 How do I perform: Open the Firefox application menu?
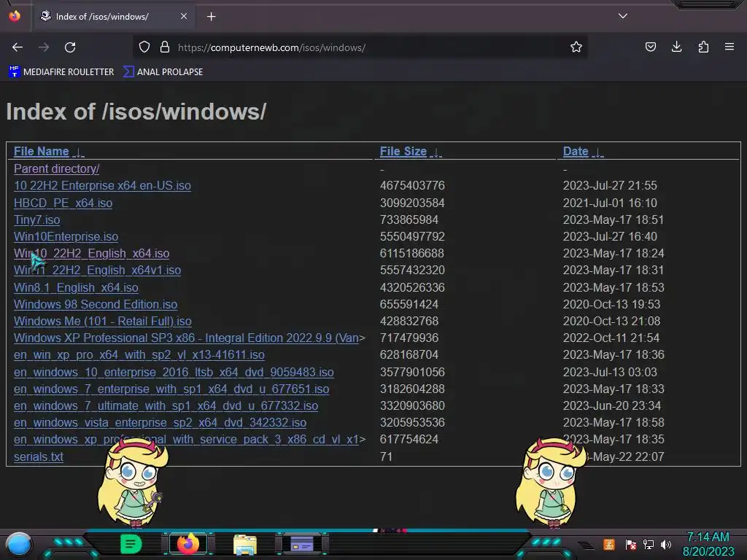pyautogui.click(x=729, y=47)
